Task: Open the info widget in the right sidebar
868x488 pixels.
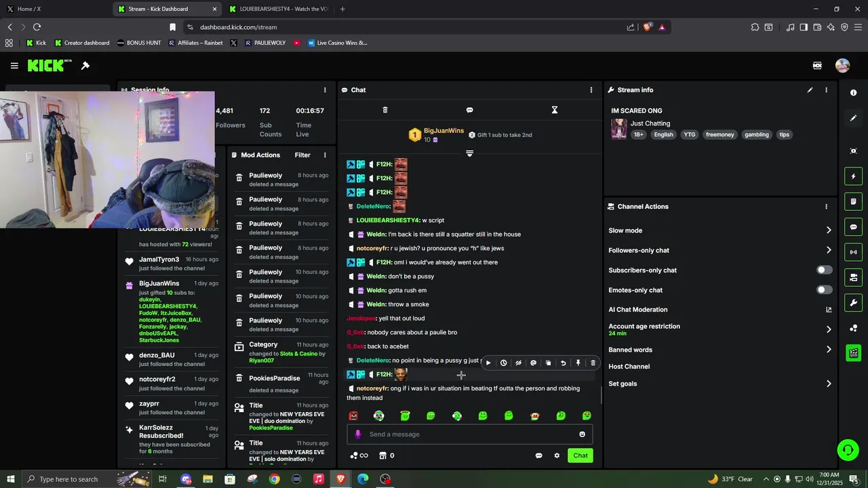Action: tap(853, 93)
